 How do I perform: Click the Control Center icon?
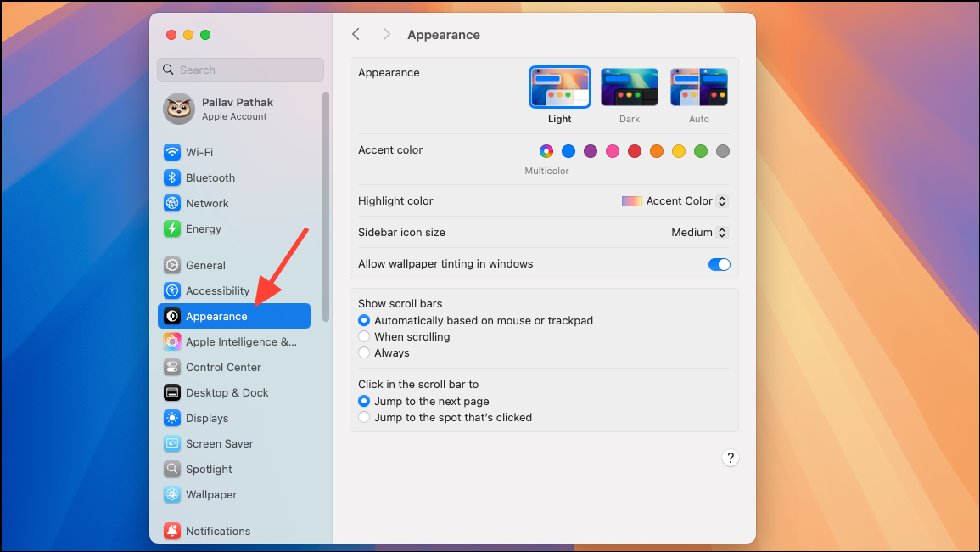tap(172, 368)
